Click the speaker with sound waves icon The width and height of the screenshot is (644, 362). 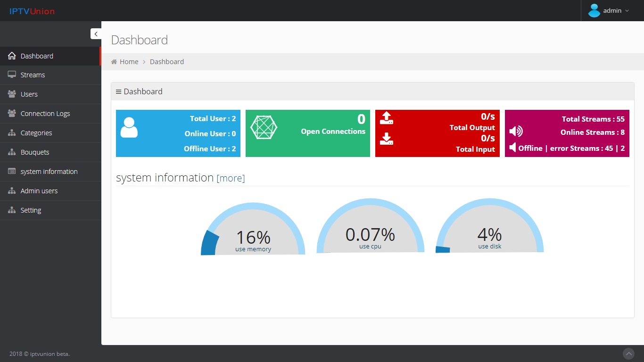[516, 132]
